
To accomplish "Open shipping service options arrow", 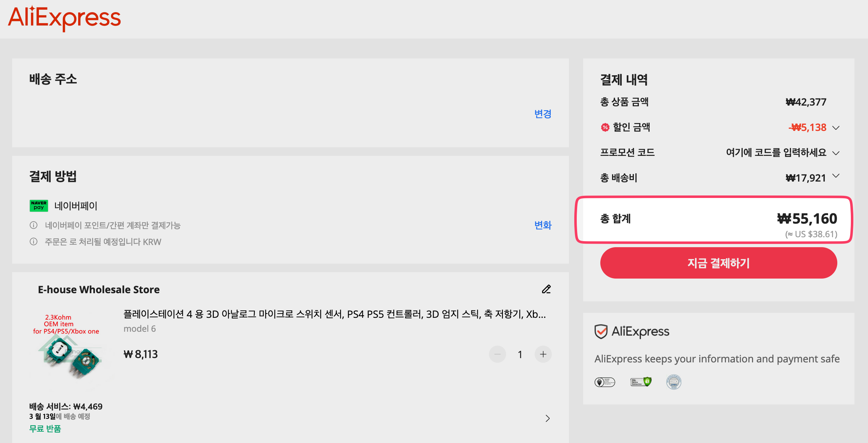I will click(547, 418).
